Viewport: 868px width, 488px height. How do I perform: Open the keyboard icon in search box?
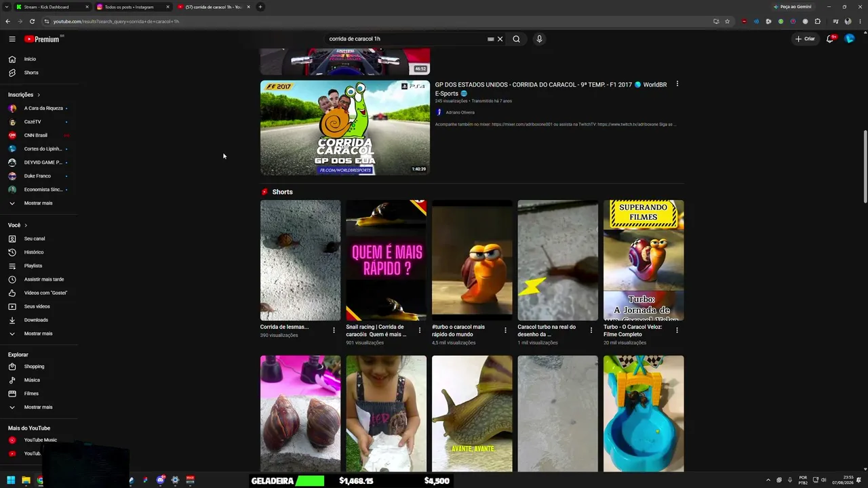point(490,39)
